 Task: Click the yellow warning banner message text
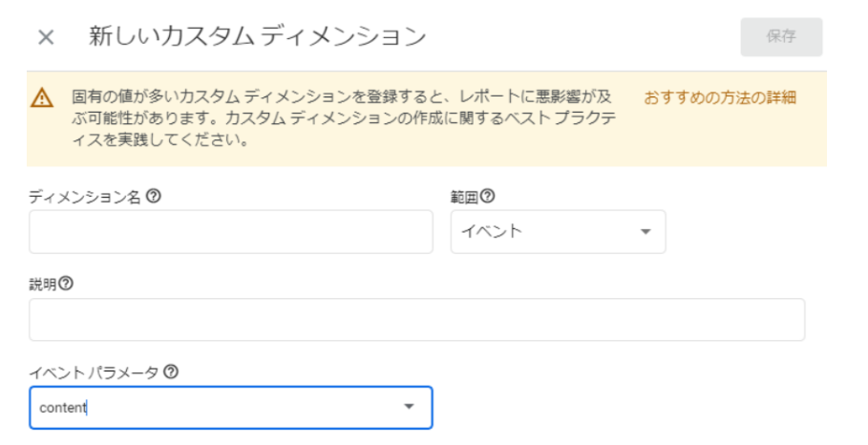344,119
